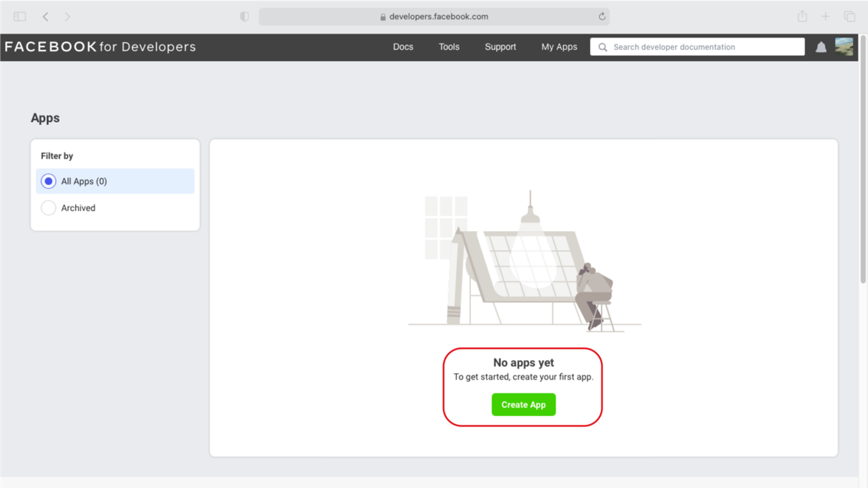Open the Support menu
Image resolution: width=868 pixels, height=488 pixels.
501,47
